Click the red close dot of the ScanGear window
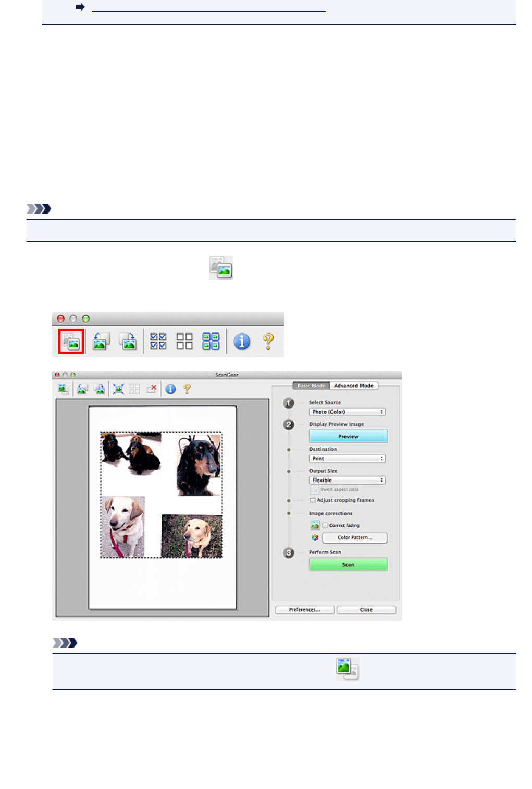This screenshot has width=532, height=789. click(57, 375)
